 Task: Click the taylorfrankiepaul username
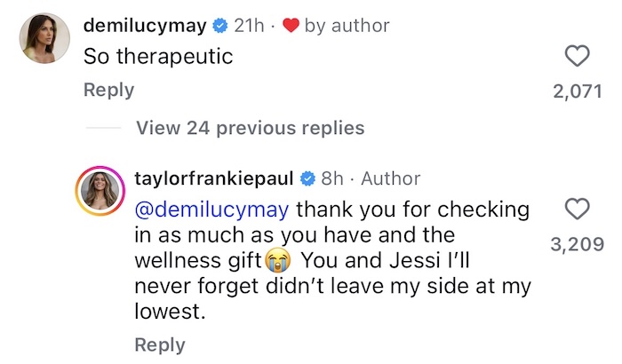(215, 178)
